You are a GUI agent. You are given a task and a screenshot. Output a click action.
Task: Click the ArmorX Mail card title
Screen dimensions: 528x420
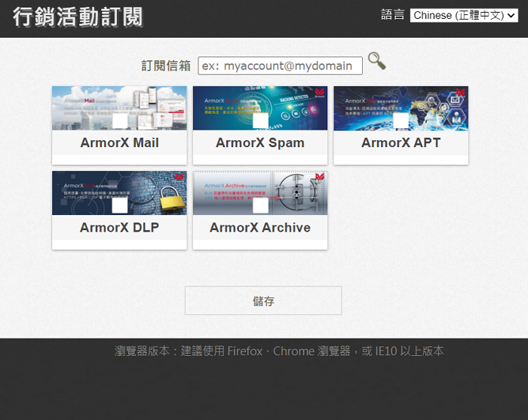point(119,143)
